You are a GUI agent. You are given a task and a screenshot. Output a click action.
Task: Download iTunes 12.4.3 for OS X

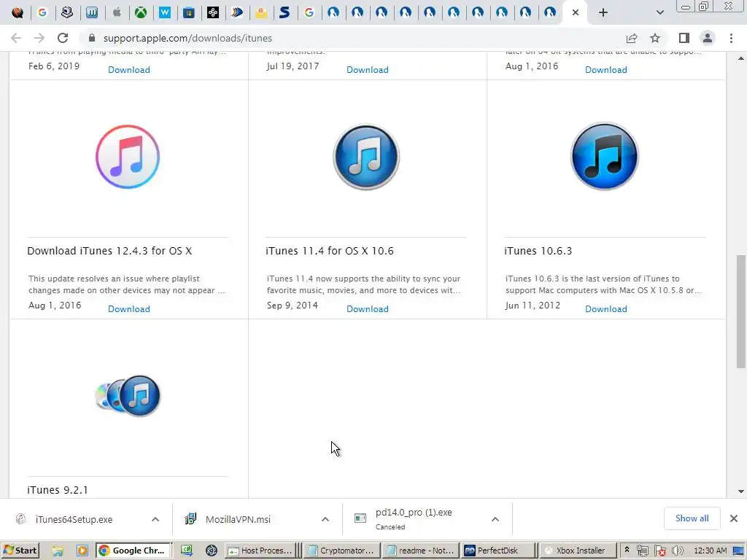(129, 308)
